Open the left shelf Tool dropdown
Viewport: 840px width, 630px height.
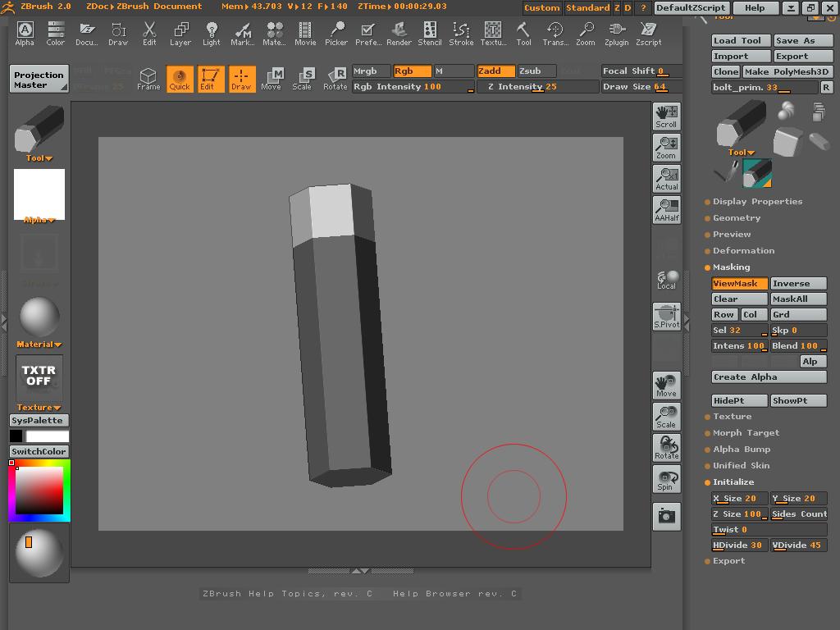point(39,158)
